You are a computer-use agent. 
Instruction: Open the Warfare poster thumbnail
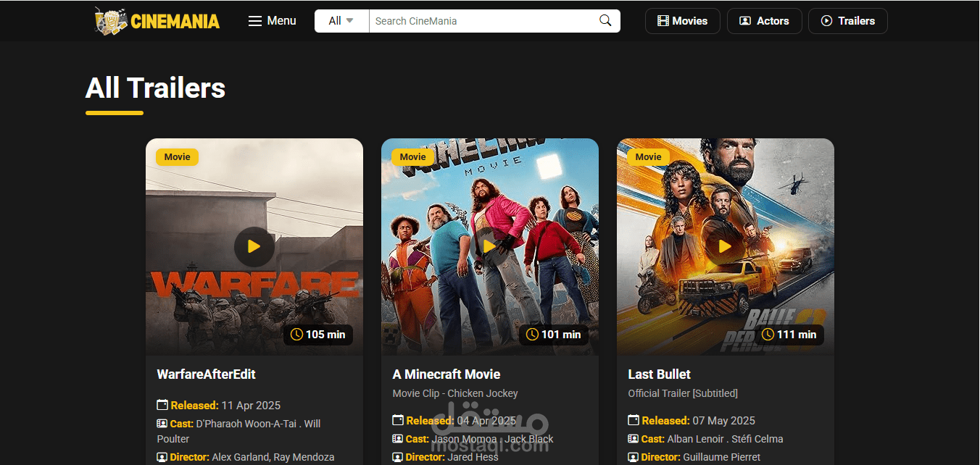click(254, 247)
